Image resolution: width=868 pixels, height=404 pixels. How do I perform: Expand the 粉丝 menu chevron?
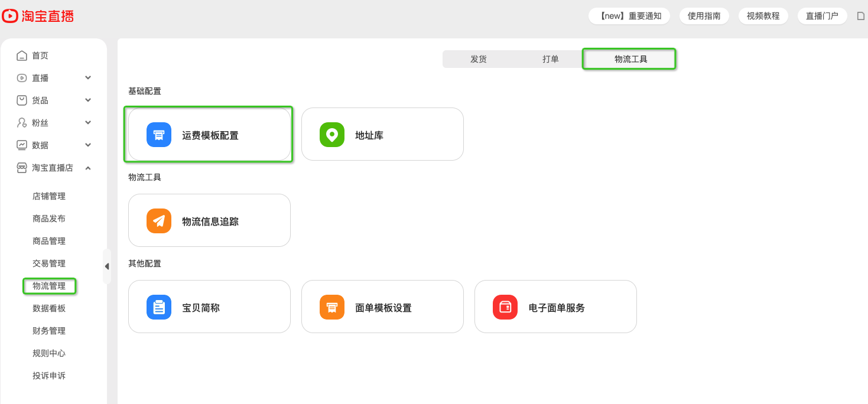[x=88, y=123]
